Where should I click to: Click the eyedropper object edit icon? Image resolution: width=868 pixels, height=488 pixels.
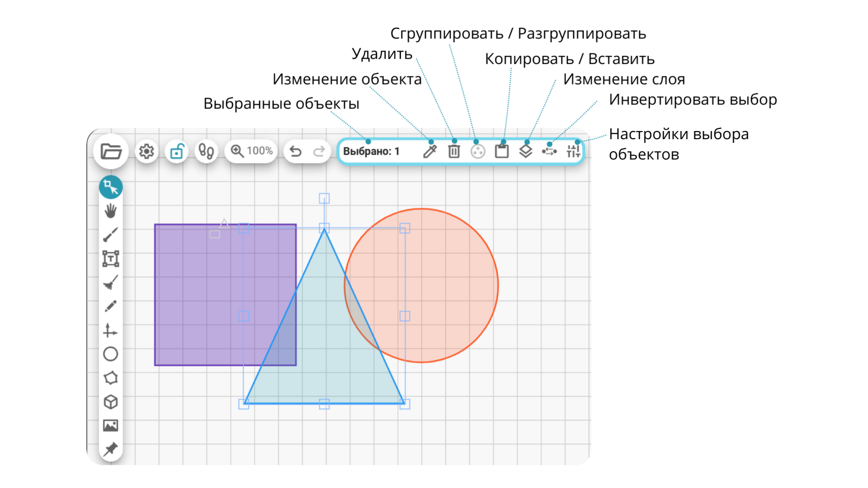[430, 151]
